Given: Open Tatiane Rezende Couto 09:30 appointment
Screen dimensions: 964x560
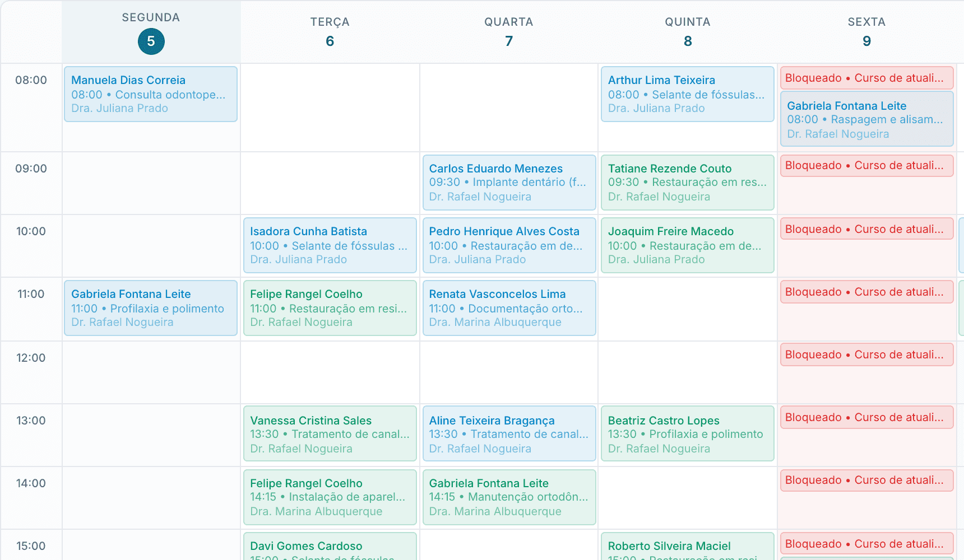Looking at the screenshot, I should (x=688, y=183).
